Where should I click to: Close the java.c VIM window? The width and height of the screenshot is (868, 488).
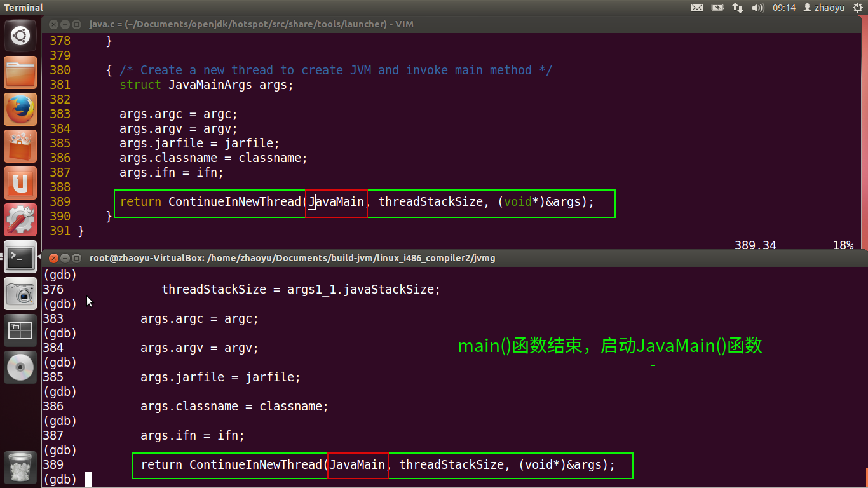click(53, 24)
